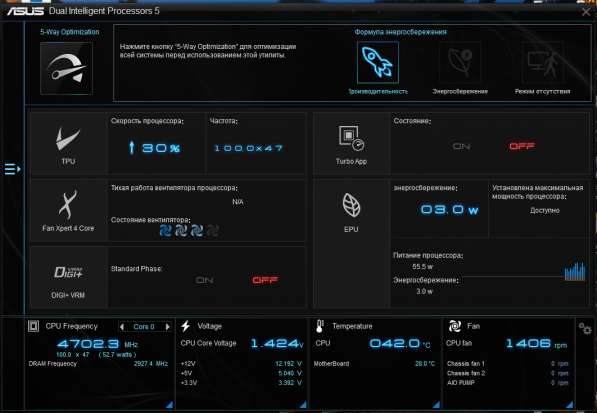
Task: Click the 55.5 w CPU power value
Action: 422,267
